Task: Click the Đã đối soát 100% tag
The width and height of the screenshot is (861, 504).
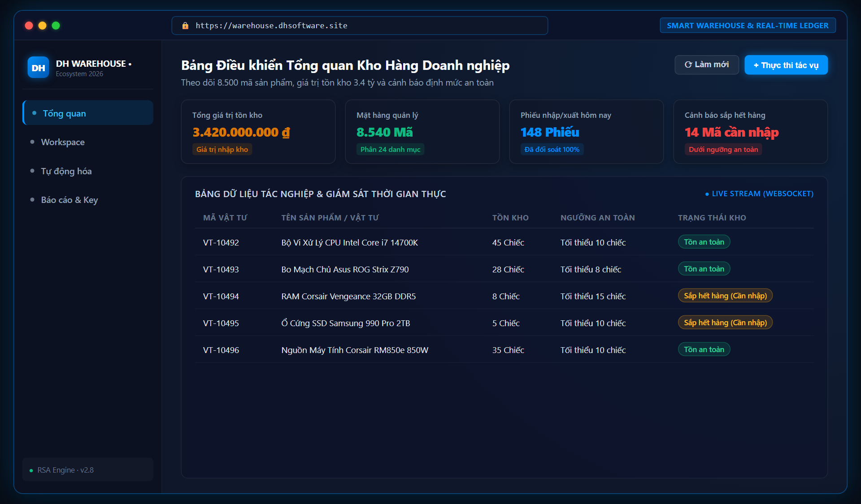Action: pos(552,149)
